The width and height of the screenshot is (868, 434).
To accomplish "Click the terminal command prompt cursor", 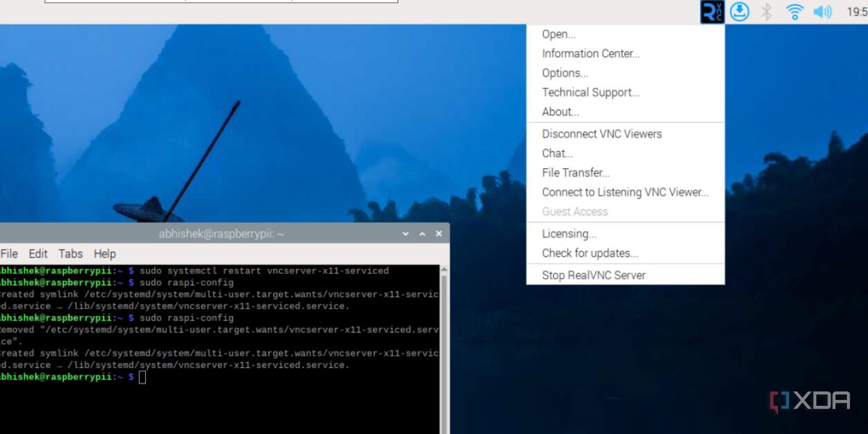I will tap(142, 377).
